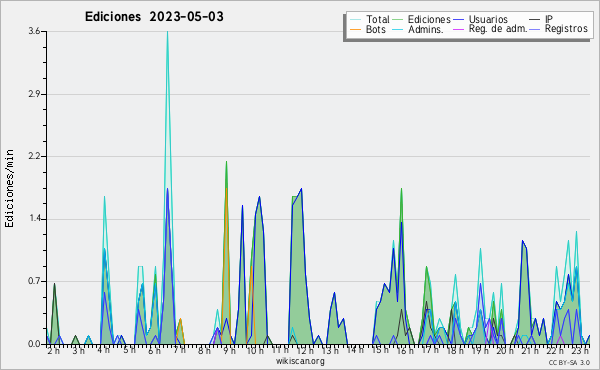Click the 19 h x-axis label
The height and width of the screenshot is (370, 600).
pyautogui.click(x=481, y=350)
